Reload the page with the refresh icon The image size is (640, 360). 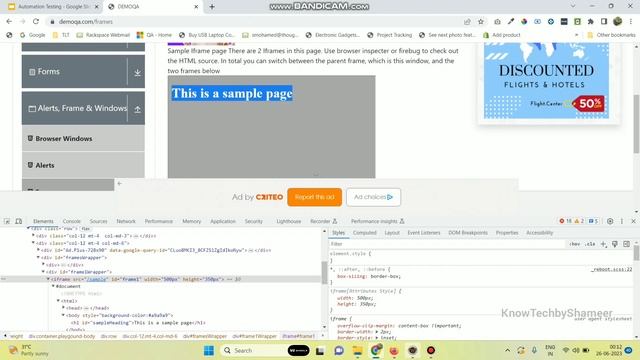(x=36, y=21)
